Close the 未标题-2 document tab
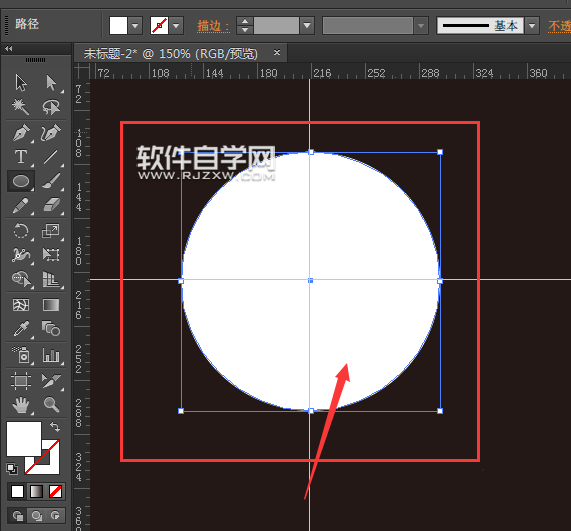Screen dimensions: 571x531 click(277, 52)
